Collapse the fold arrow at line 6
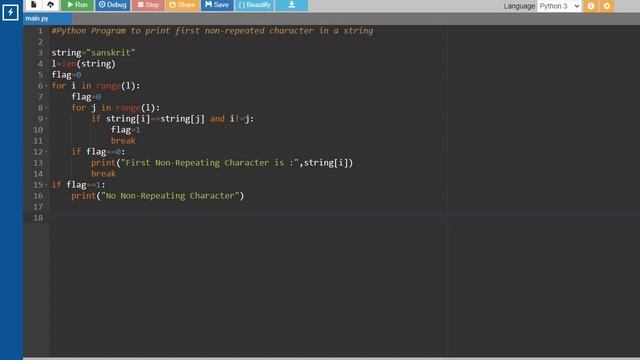The height and width of the screenshot is (360, 640). coord(46,86)
